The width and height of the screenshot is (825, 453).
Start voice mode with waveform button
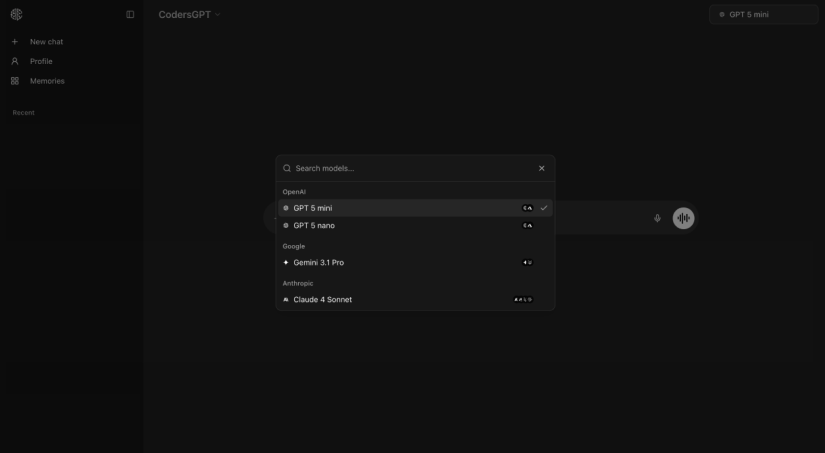tap(683, 218)
